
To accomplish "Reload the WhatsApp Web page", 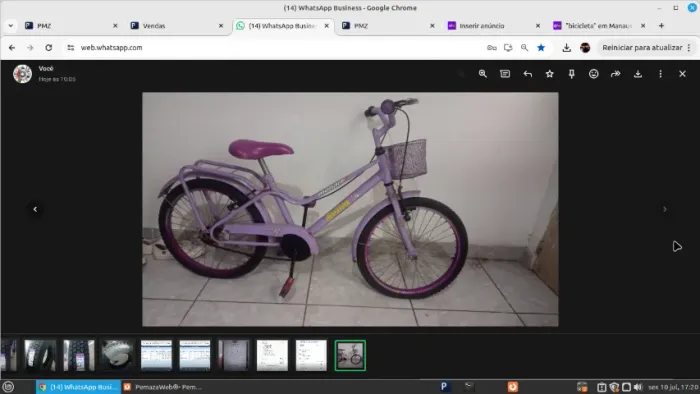I will point(49,48).
